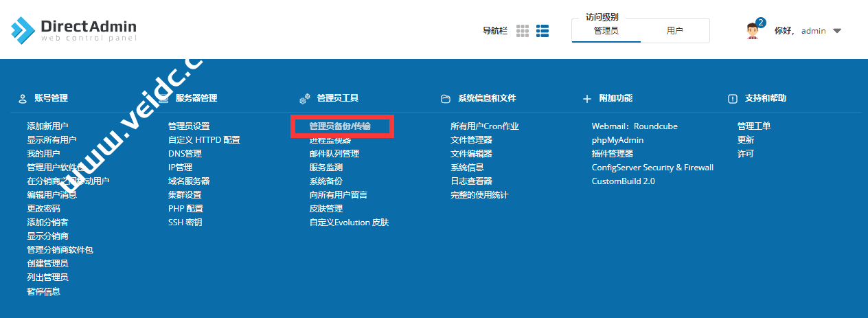Open 添加新用户
Viewport: 868px width, 318px height.
point(47,126)
